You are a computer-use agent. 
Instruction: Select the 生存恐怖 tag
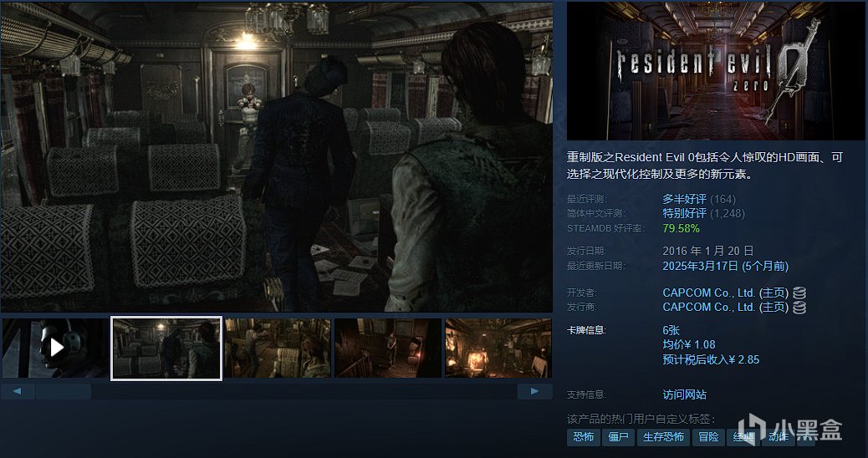(x=663, y=437)
